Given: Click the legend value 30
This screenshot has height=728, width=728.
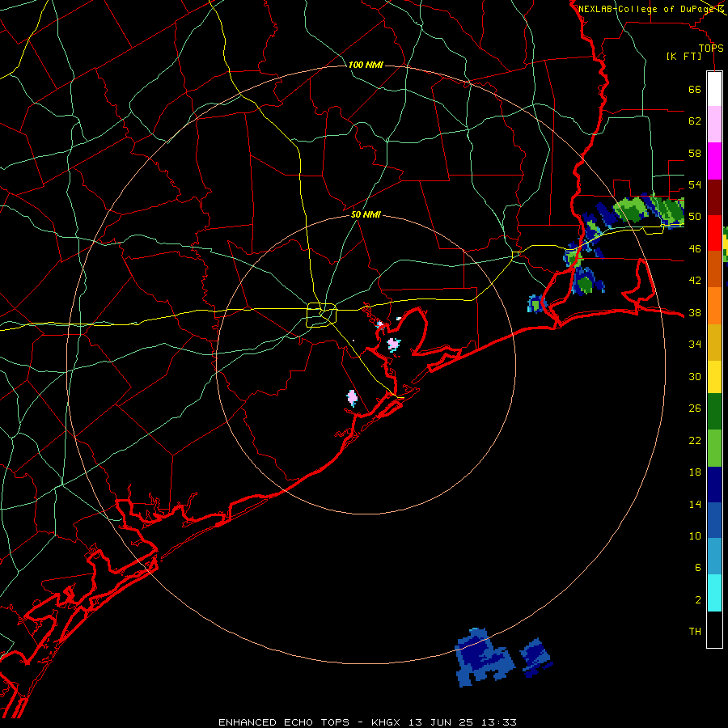Looking at the screenshot, I should (x=695, y=376).
